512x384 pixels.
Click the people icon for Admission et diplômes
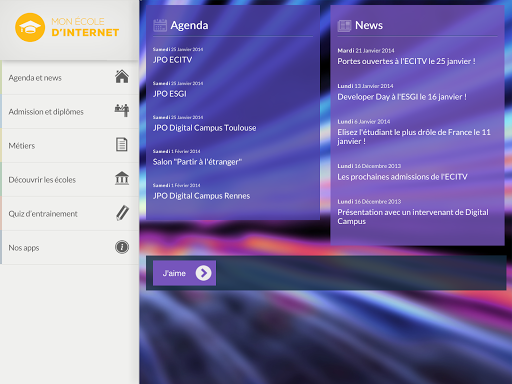pyautogui.click(x=122, y=110)
